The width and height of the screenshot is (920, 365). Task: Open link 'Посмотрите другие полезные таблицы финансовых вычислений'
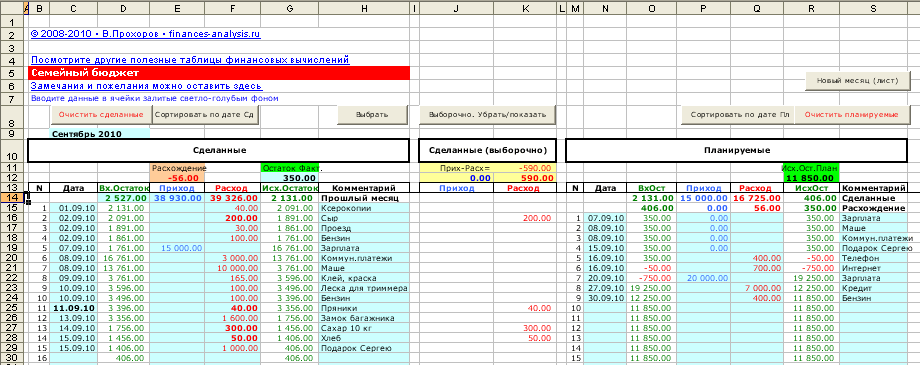click(x=190, y=60)
